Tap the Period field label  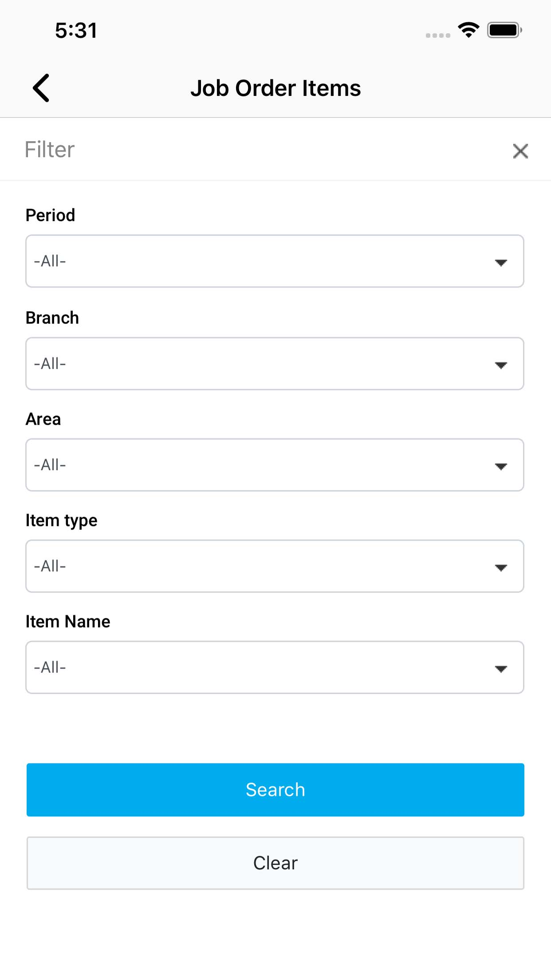[x=51, y=215]
